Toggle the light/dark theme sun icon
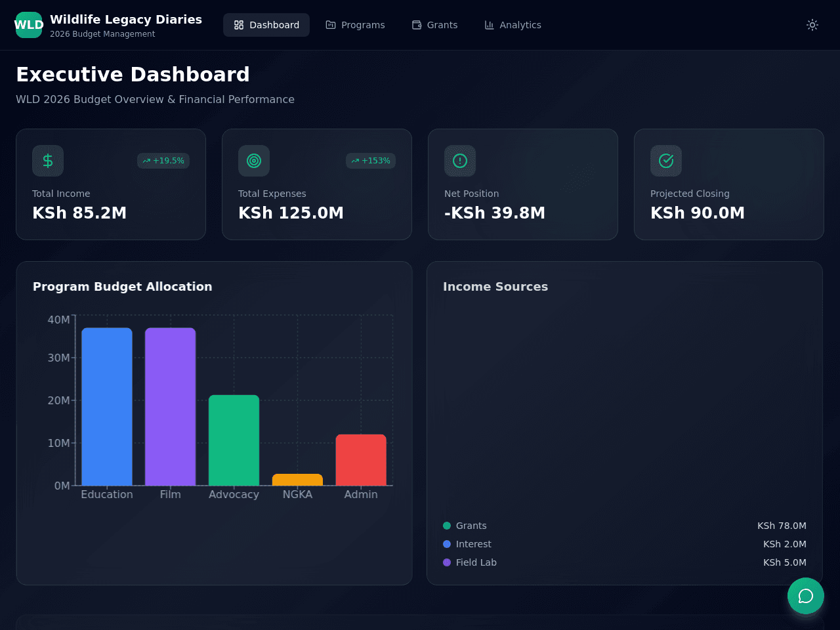This screenshot has height=630, width=840. coord(812,25)
